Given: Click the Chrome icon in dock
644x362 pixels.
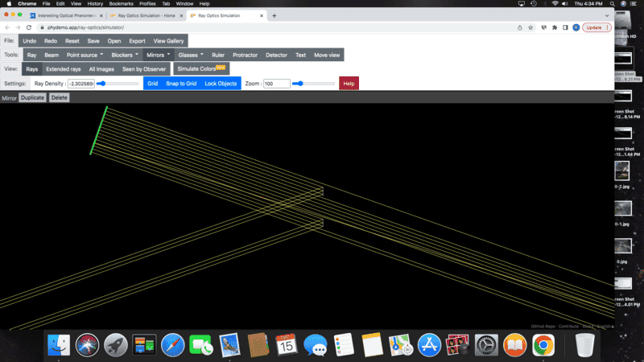Looking at the screenshot, I should [543, 345].
